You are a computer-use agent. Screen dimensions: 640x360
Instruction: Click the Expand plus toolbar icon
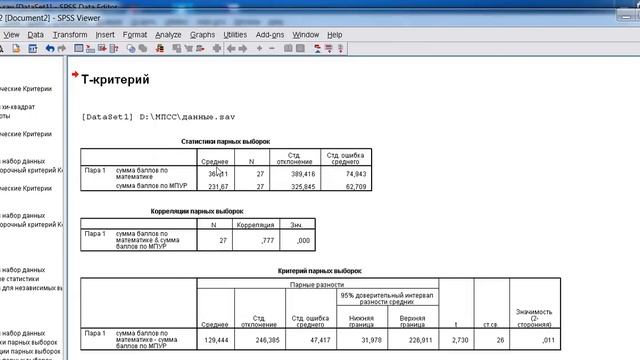point(259,49)
